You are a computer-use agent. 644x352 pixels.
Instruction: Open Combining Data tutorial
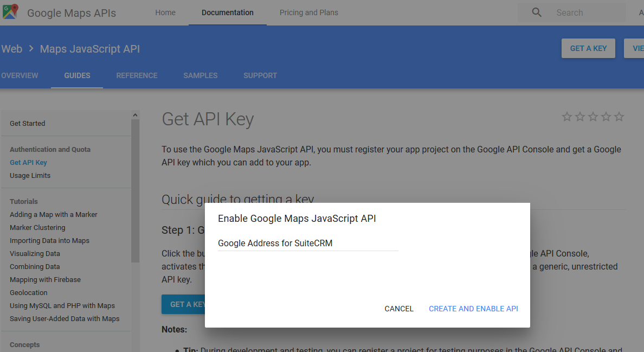pyautogui.click(x=35, y=266)
